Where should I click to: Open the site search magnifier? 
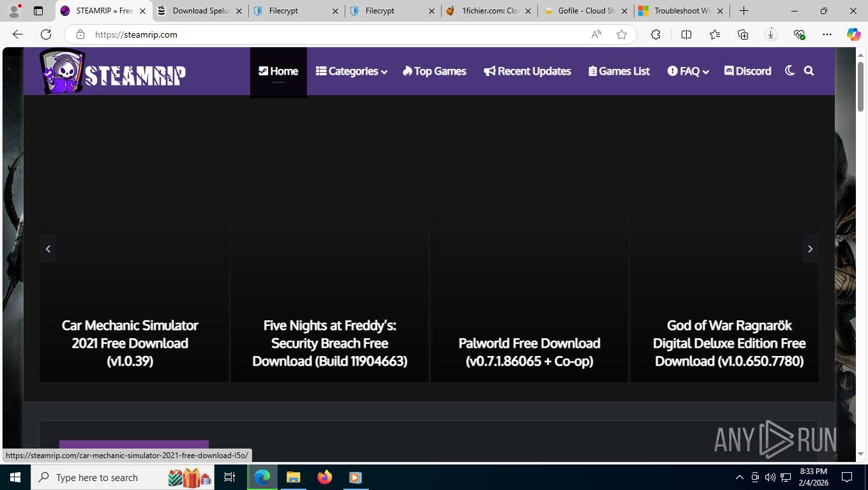809,71
